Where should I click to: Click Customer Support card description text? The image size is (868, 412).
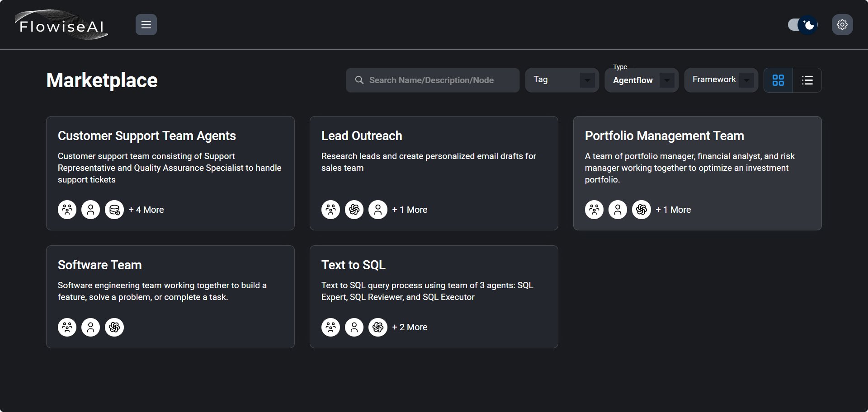[x=170, y=168]
